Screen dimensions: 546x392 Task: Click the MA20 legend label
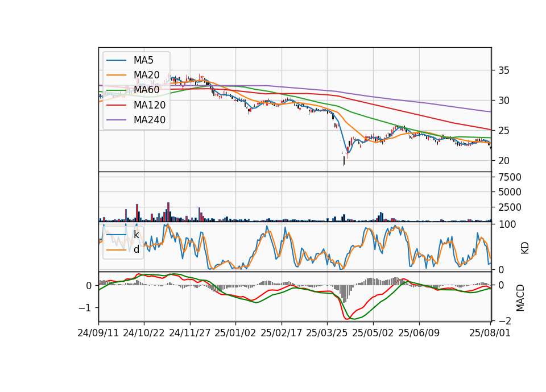coord(146,75)
